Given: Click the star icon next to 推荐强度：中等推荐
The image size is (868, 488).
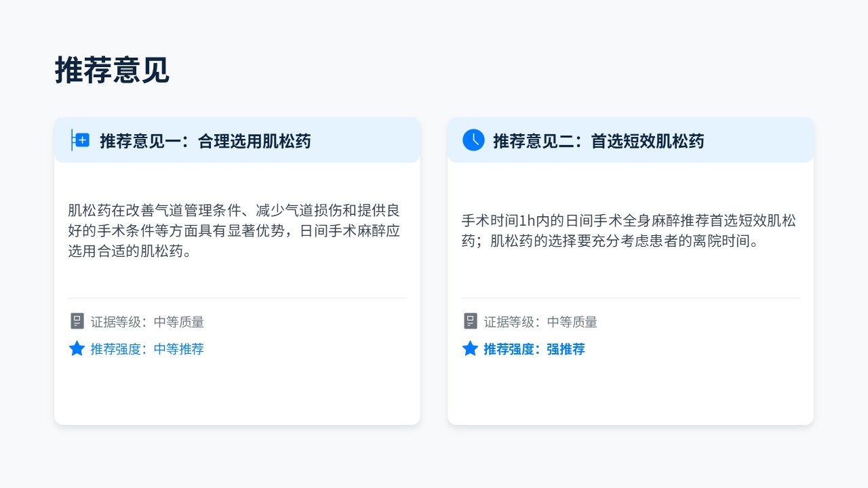Looking at the screenshot, I should [77, 349].
